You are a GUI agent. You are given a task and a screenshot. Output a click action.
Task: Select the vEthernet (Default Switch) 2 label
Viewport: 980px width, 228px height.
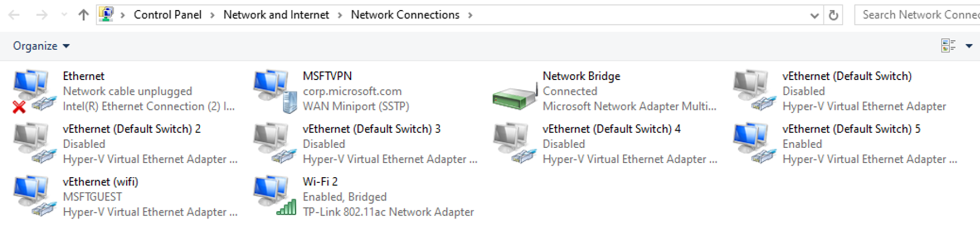pyautogui.click(x=132, y=129)
